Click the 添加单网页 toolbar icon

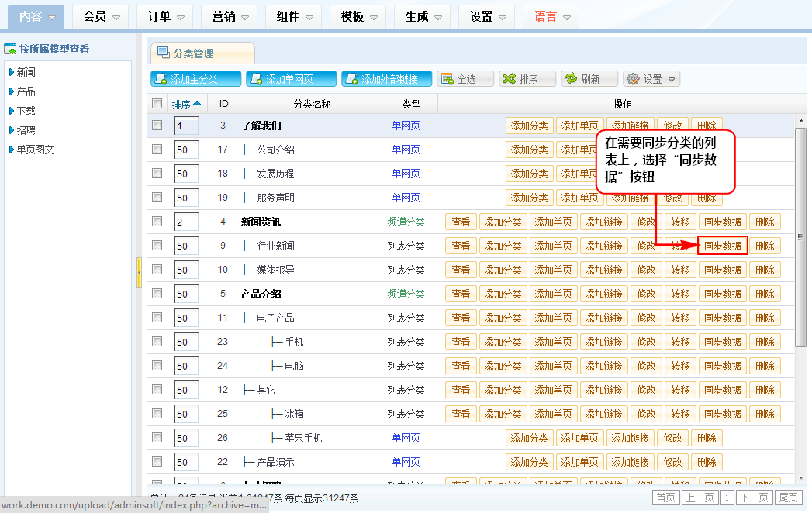(255, 79)
